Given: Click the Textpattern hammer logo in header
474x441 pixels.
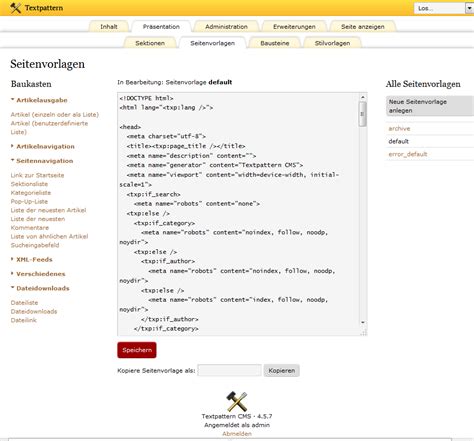Looking at the screenshot, I should click(x=15, y=8).
